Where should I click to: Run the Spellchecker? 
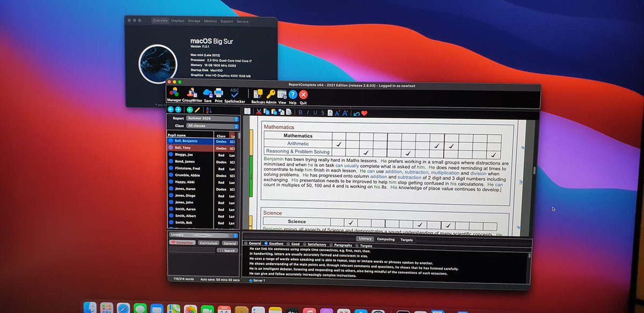click(235, 92)
